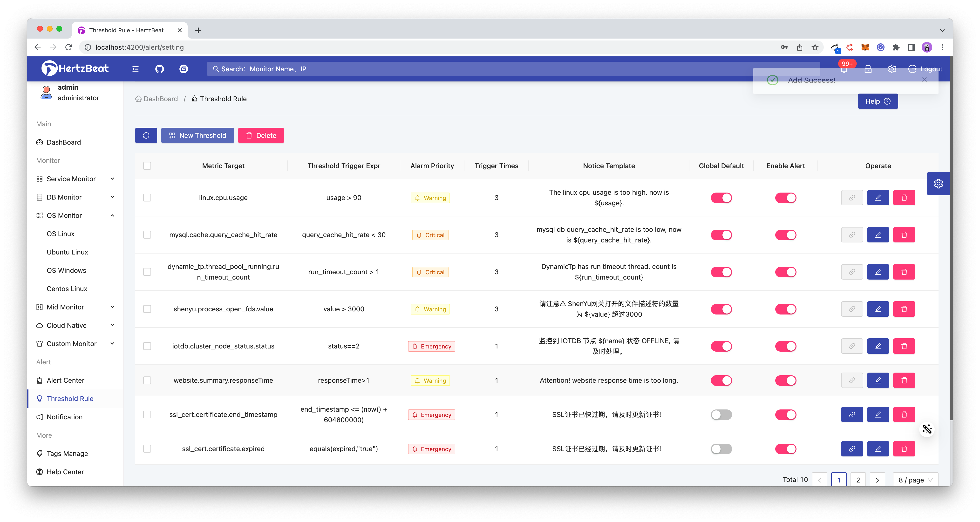Open monitor link for ssl_cert.certificate.end_timestamp rule
The width and height of the screenshot is (980, 522).
click(x=852, y=415)
